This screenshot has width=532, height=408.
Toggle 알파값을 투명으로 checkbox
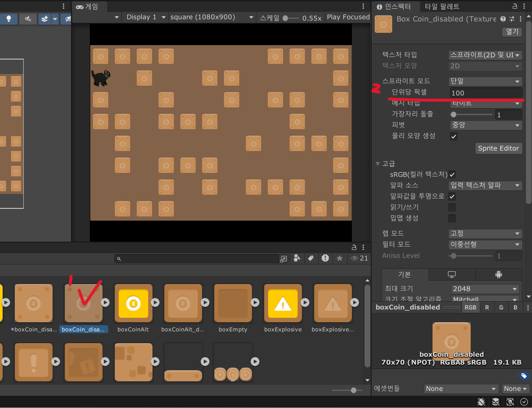452,196
